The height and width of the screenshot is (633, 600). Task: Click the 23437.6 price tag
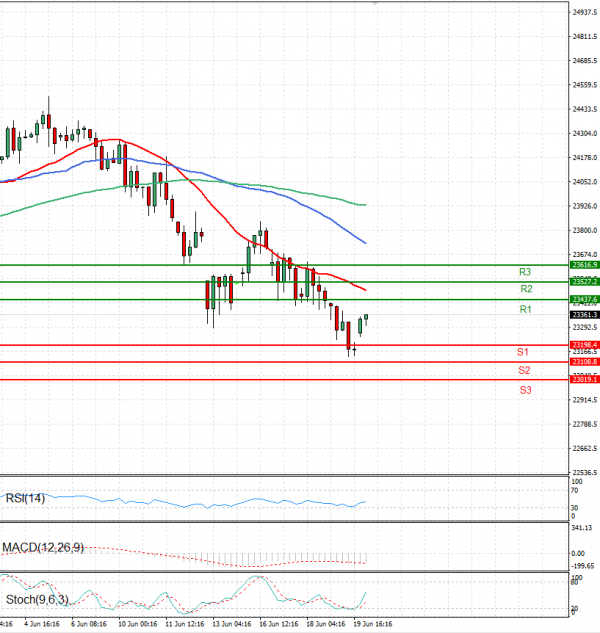[585, 299]
